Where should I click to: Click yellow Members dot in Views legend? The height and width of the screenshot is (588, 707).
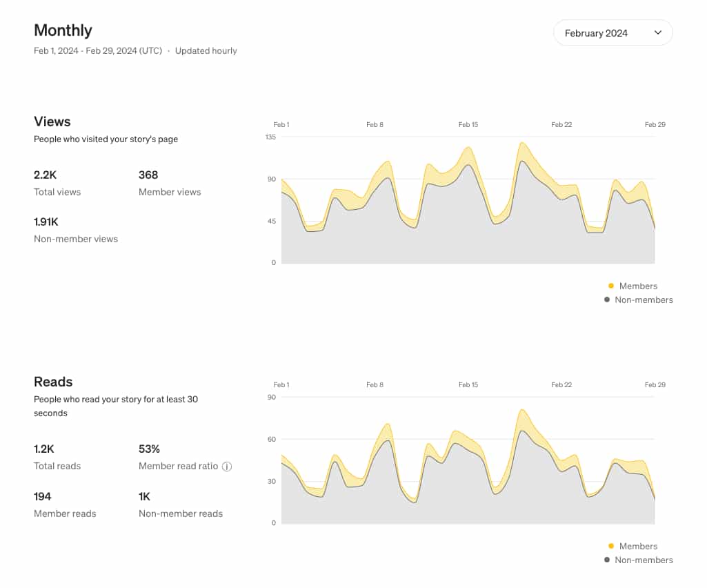click(611, 286)
